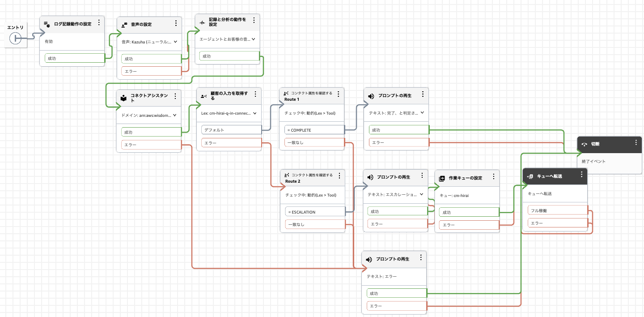Screen dimensions: 644x317
Task: Open kebab menu on the 完了 prompt block
Action: 422,94
